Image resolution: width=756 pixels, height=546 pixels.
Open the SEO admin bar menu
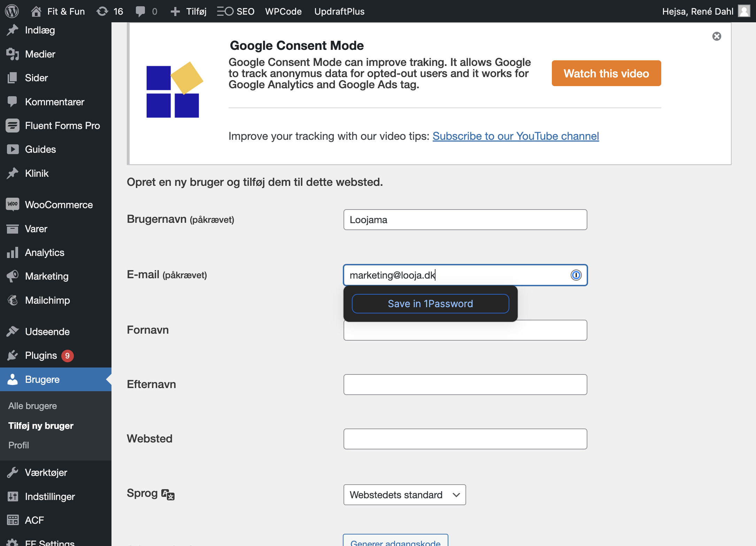pos(236,11)
